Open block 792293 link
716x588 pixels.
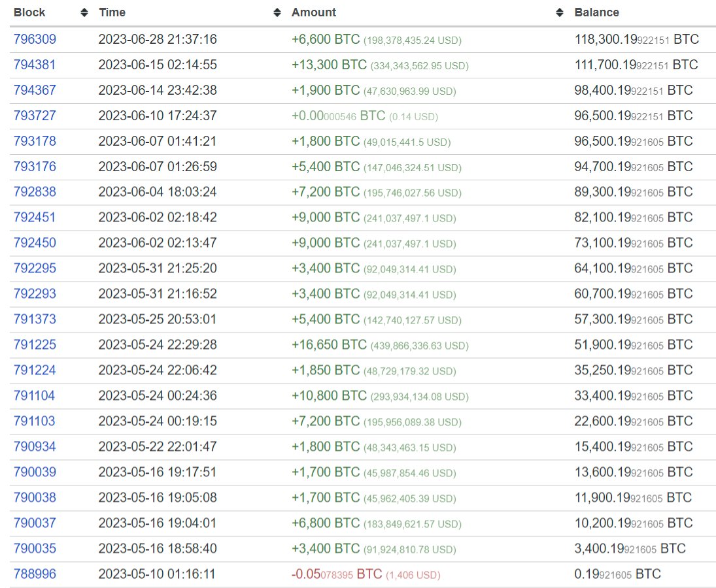pos(35,294)
